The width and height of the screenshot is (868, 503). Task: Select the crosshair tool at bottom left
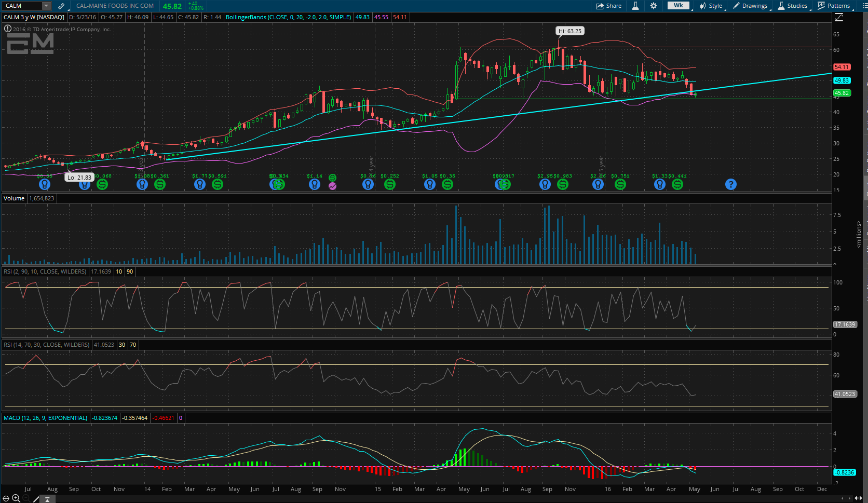6,498
